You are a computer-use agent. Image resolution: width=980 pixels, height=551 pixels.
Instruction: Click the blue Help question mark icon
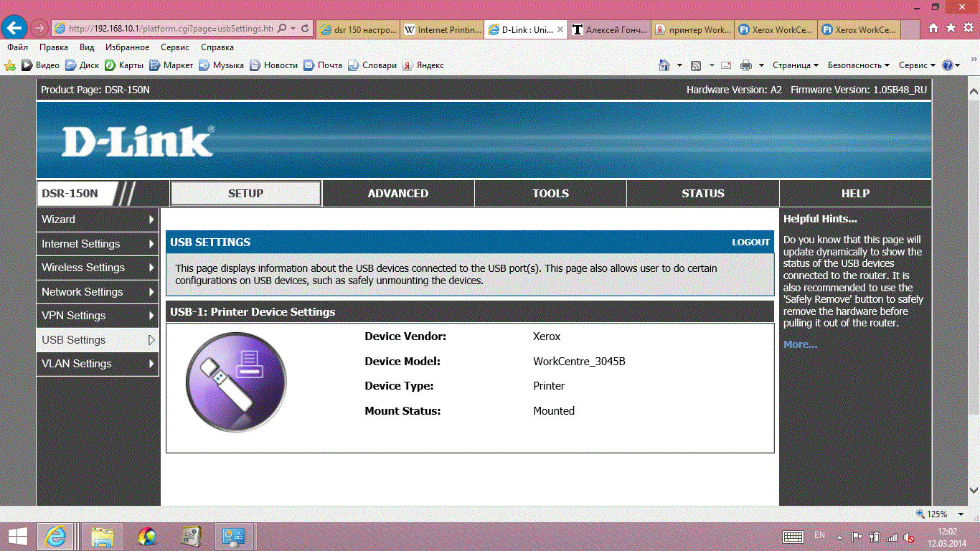948,65
